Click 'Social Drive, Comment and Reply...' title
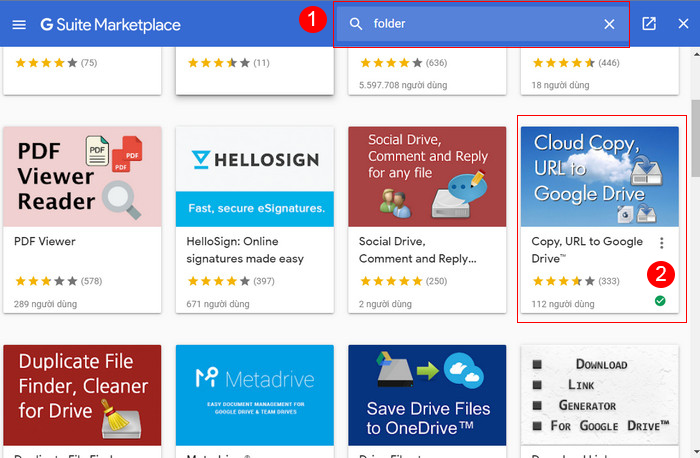 417,250
